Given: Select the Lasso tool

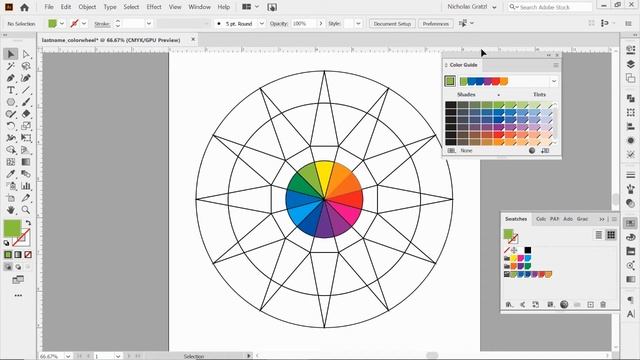Looking at the screenshot, I should (x=26, y=66).
